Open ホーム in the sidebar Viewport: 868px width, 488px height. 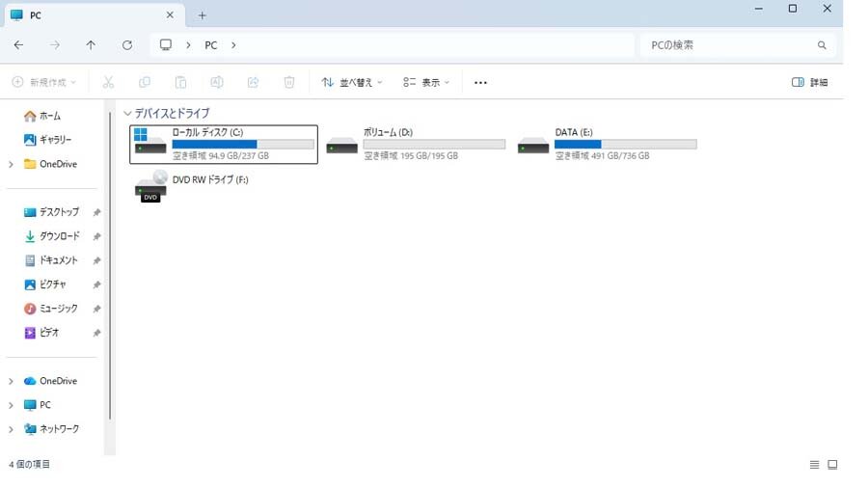coord(42,116)
